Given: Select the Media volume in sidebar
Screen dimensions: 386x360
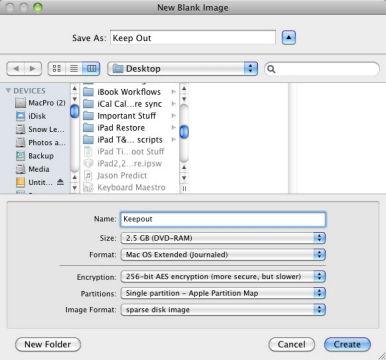Looking at the screenshot, I should point(33,169).
